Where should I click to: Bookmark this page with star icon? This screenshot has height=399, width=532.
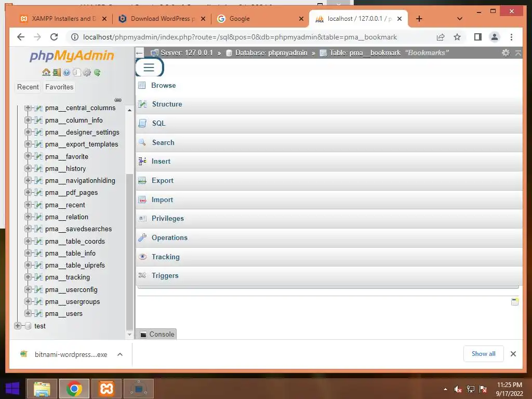(x=457, y=37)
